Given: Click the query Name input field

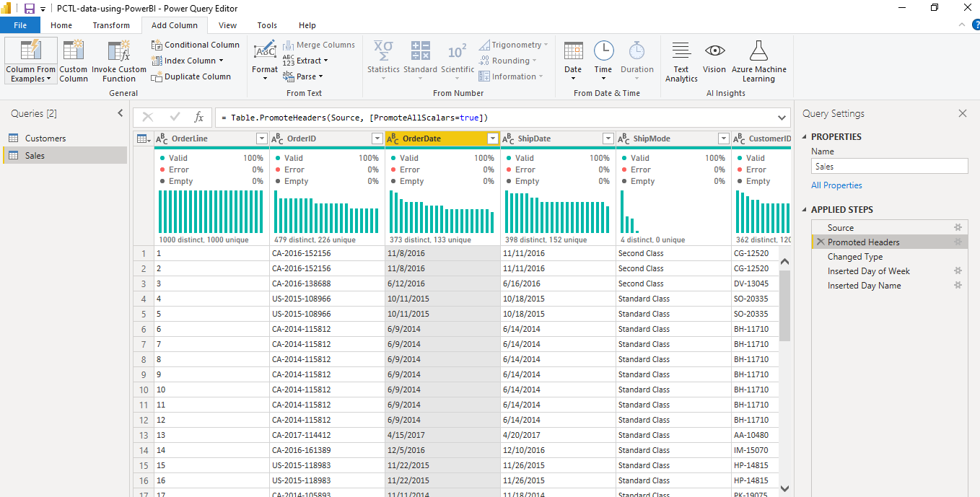Looking at the screenshot, I should pyautogui.click(x=889, y=166).
